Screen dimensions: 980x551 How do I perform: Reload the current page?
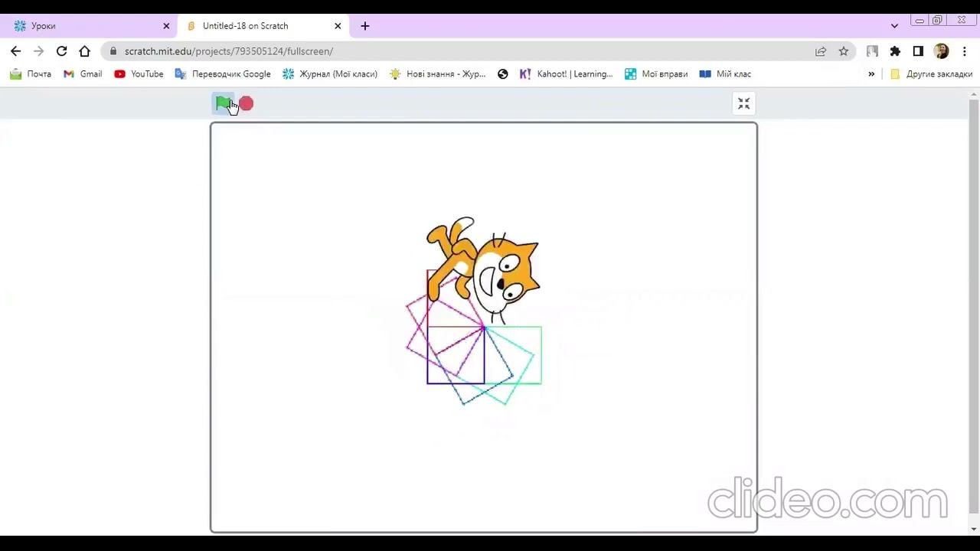click(x=62, y=51)
